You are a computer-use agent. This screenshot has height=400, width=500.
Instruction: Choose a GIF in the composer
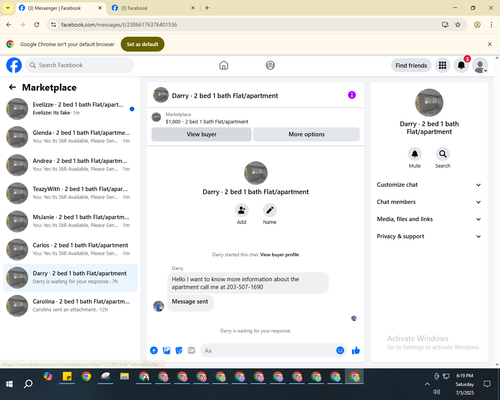[x=191, y=350]
